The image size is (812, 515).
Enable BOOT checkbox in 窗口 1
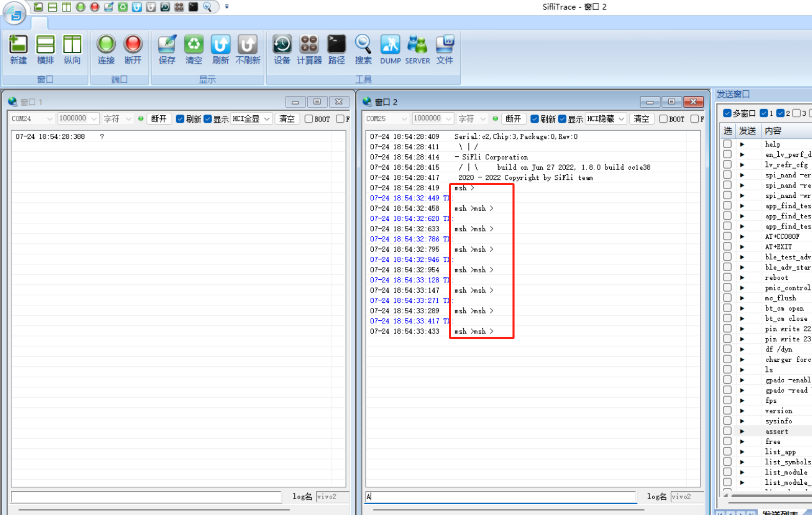click(x=309, y=119)
